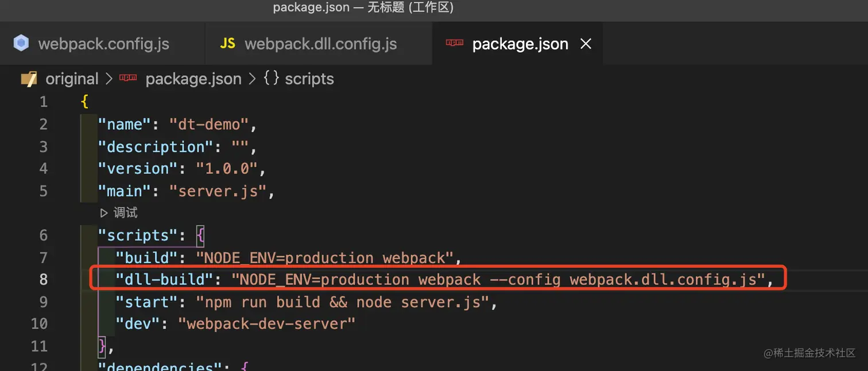Click the npm icon on the package.json tab
This screenshot has height=371, width=868.
(x=455, y=44)
